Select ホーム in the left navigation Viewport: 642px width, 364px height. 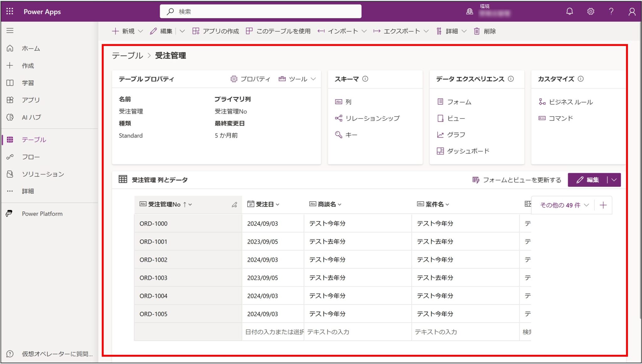pos(30,49)
